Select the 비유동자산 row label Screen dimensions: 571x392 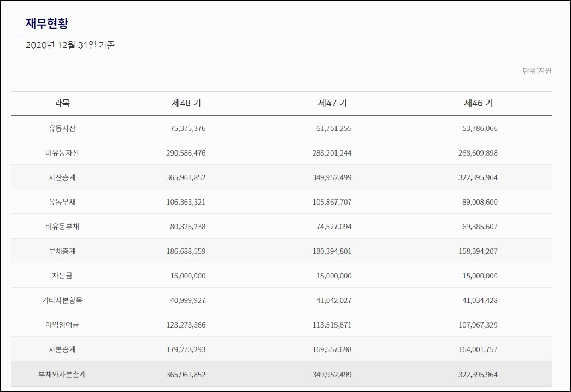click(x=62, y=153)
